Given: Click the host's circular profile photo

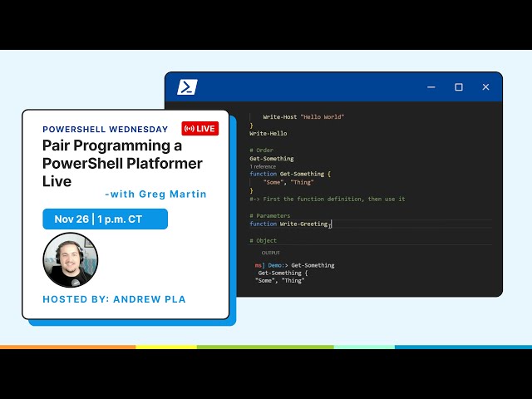Looking at the screenshot, I should pos(71,260).
